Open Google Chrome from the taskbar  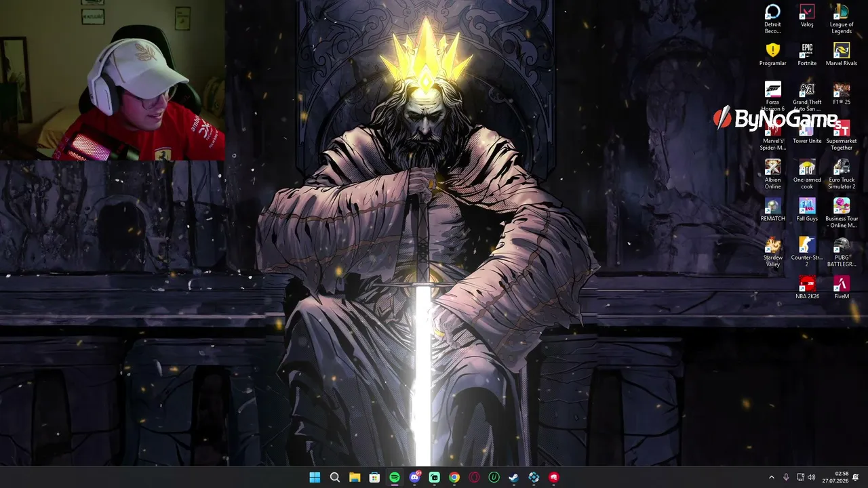pyautogui.click(x=454, y=477)
